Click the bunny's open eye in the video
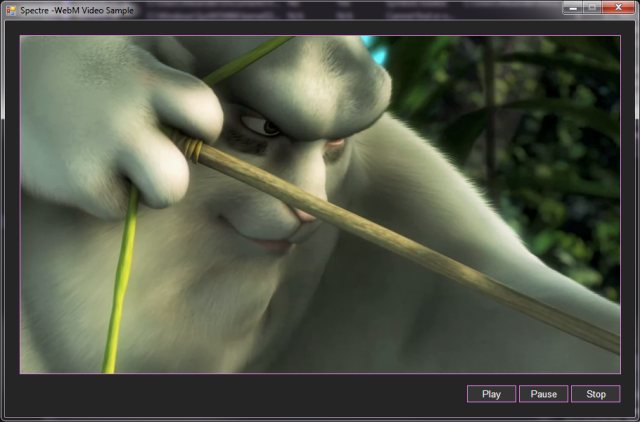The height and width of the screenshot is (422, 640). [x=260, y=125]
